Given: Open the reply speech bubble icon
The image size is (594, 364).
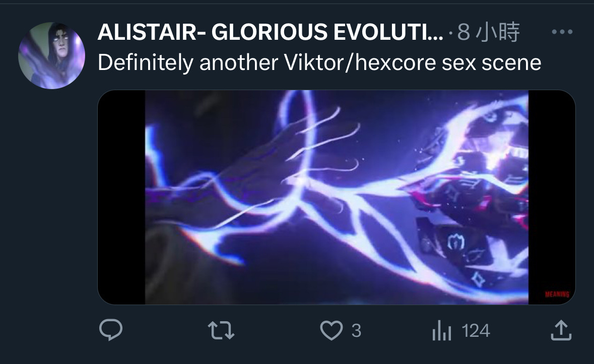Looking at the screenshot, I should (x=111, y=330).
